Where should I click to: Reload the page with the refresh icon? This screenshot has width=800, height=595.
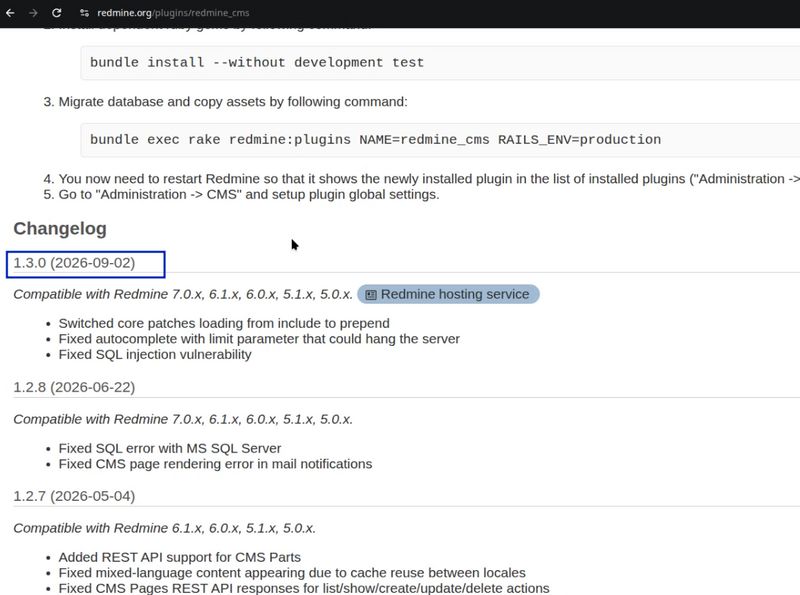(57, 13)
